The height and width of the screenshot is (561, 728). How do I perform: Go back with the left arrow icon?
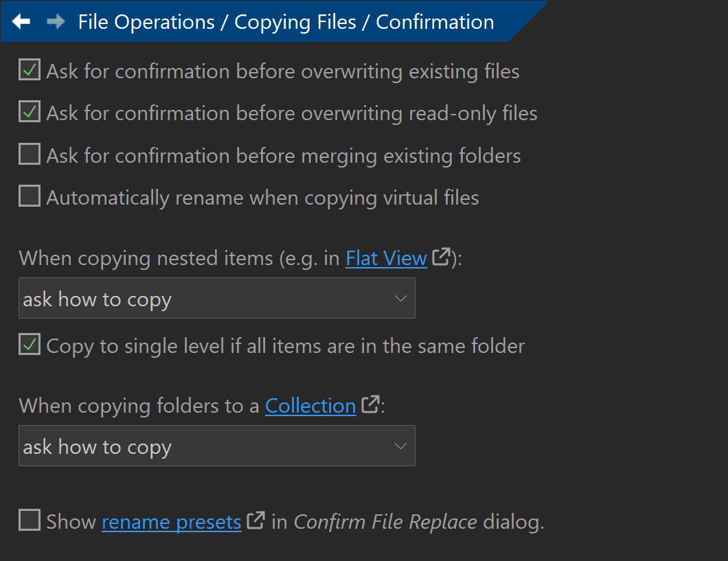pos(21,21)
